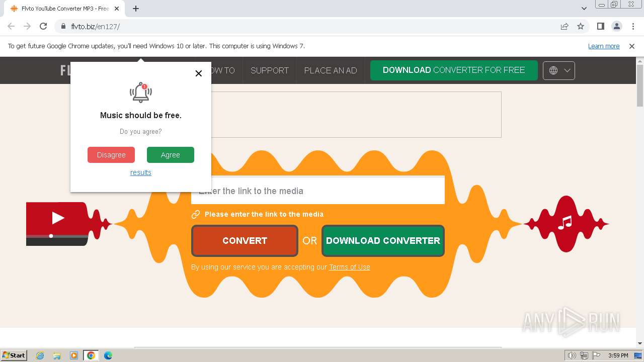Open the results link in popup

tap(141, 172)
